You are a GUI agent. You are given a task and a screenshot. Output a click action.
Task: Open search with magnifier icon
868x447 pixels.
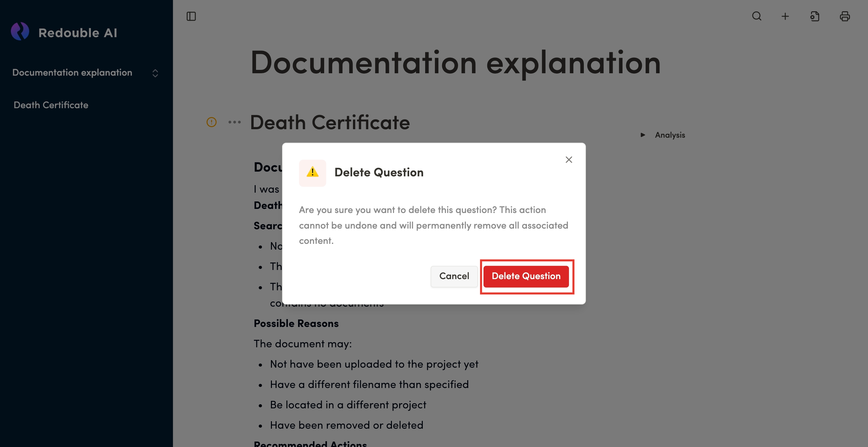click(x=756, y=16)
